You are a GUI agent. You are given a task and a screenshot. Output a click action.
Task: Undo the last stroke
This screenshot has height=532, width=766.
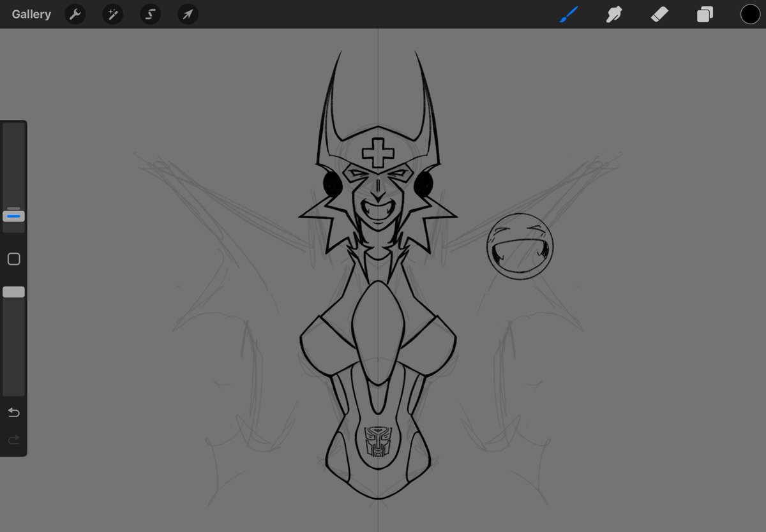pyautogui.click(x=13, y=413)
